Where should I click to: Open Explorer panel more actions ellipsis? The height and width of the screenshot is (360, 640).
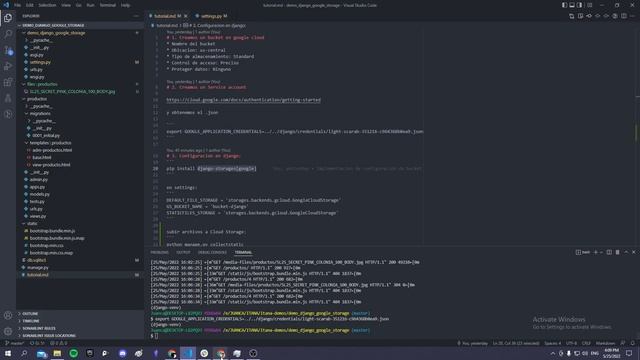136,16
